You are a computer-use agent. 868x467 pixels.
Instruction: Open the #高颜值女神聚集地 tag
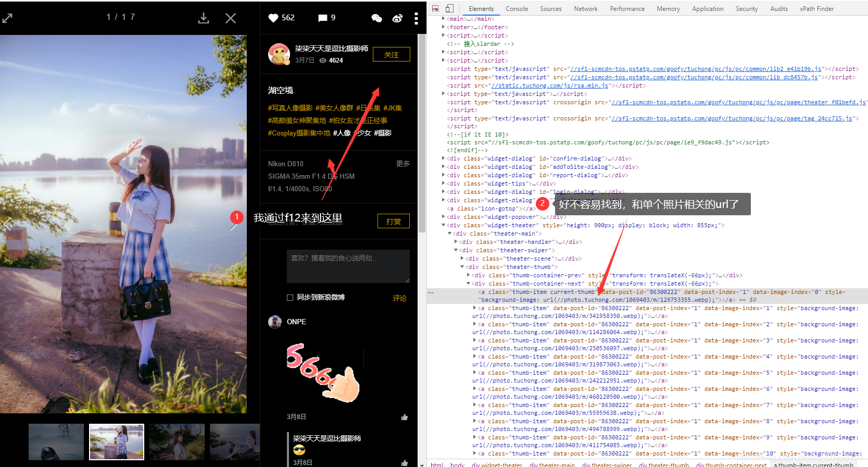coord(297,120)
